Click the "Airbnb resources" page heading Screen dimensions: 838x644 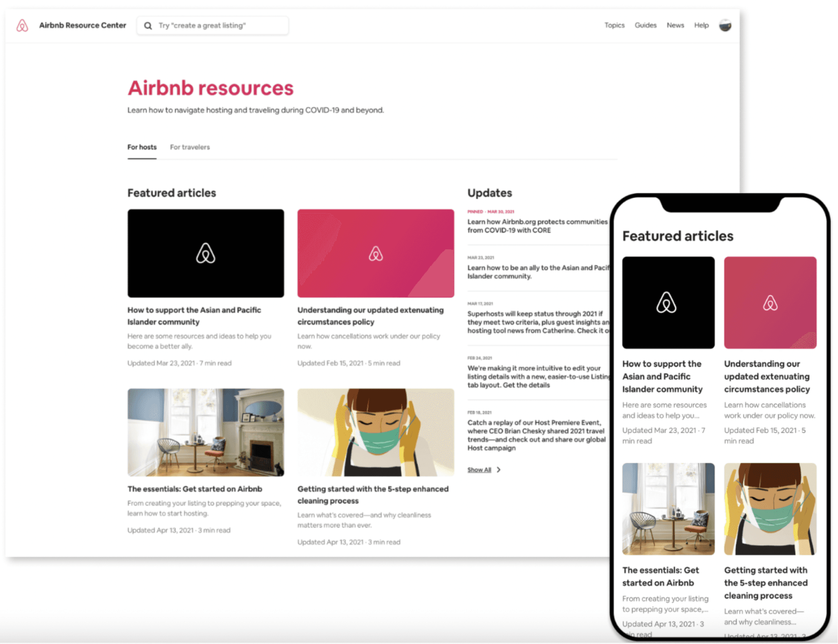click(210, 88)
